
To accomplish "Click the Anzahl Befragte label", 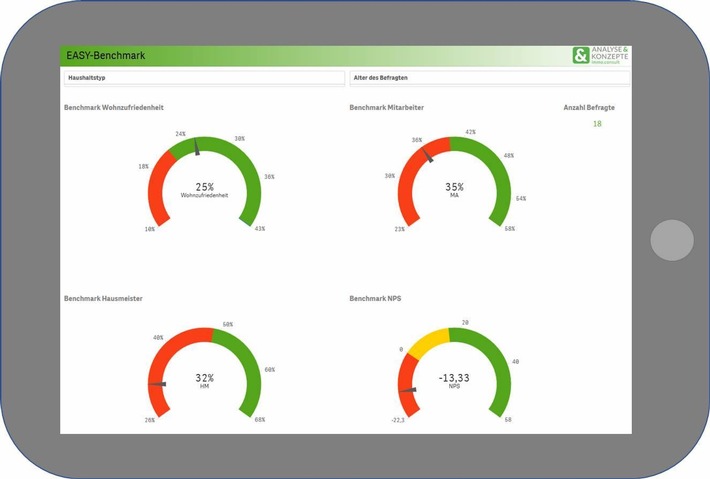I will coord(589,108).
